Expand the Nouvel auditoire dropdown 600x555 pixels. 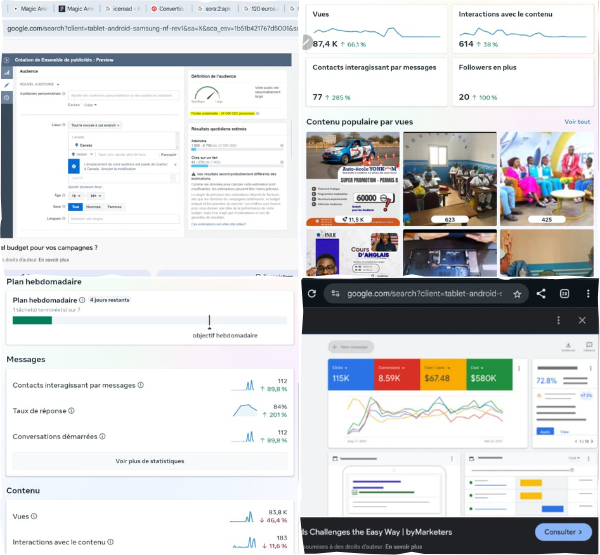(41, 85)
